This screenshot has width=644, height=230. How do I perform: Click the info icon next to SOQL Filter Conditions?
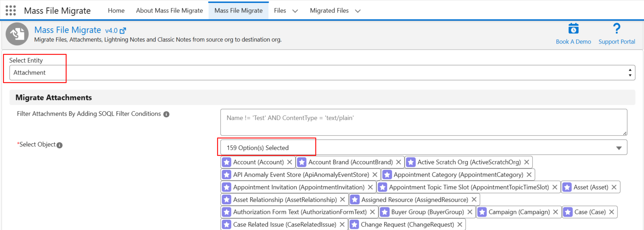[x=166, y=114]
